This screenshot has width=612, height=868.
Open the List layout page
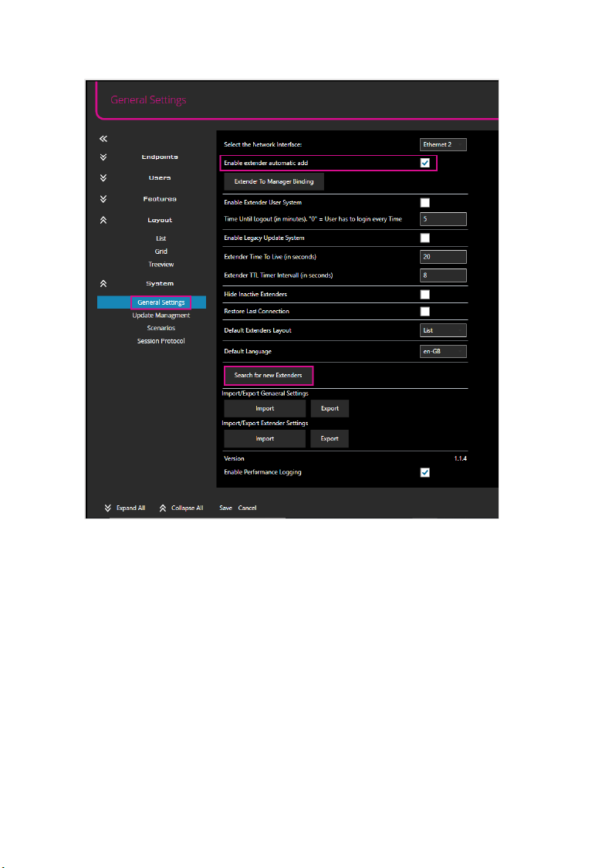click(161, 238)
